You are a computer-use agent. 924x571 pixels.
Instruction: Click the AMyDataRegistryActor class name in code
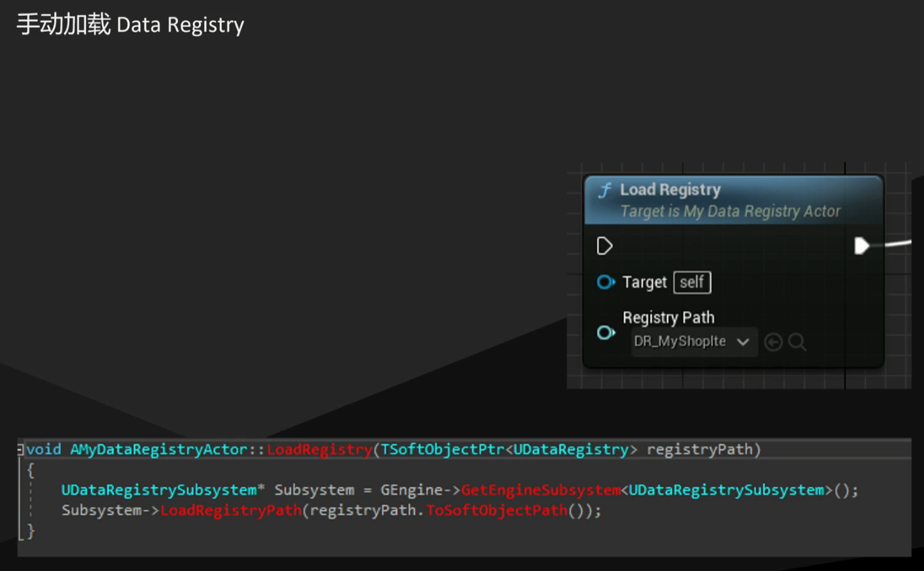tap(158, 450)
